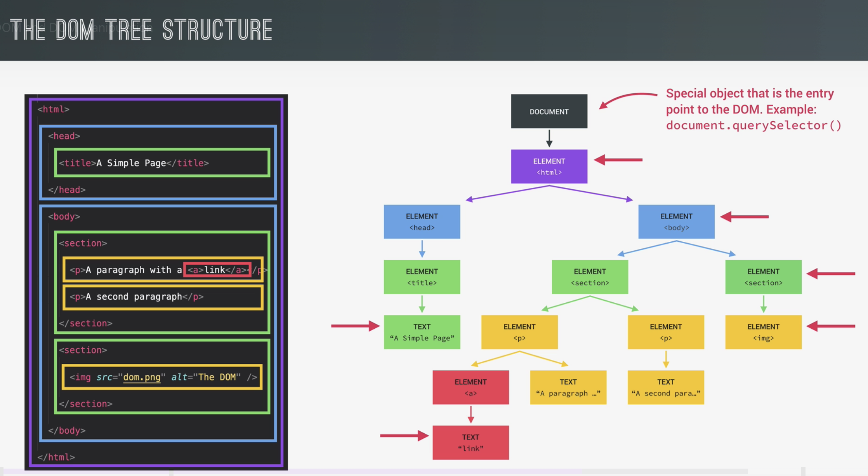Select the red TEXT link node

click(x=470, y=442)
